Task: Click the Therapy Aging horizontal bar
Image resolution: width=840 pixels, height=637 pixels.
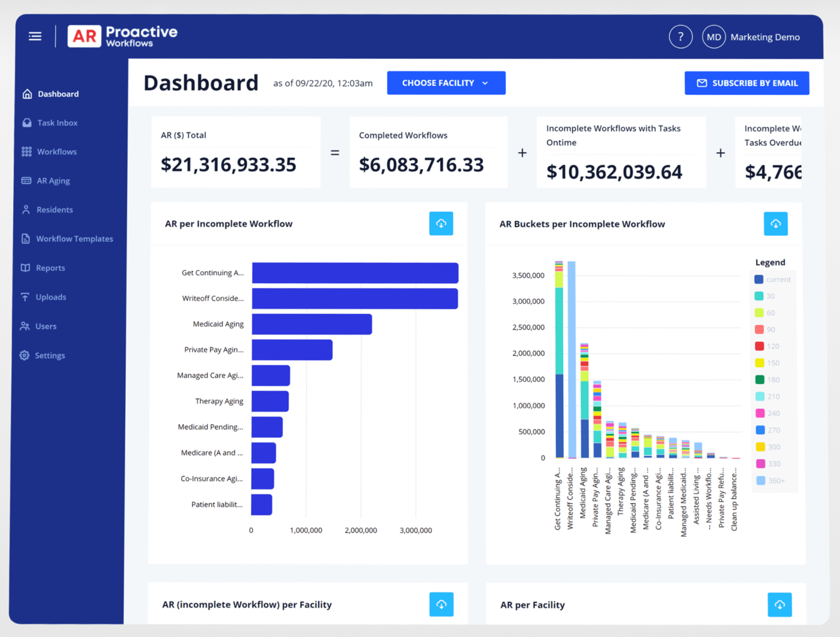Action: (270, 401)
